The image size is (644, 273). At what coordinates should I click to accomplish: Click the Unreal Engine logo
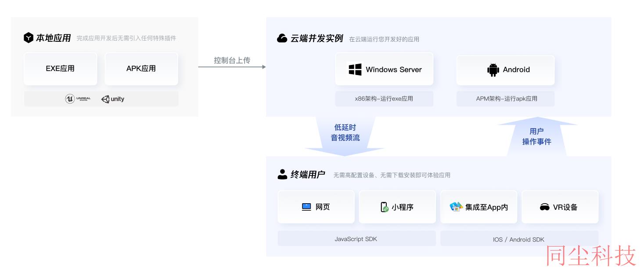pyautogui.click(x=78, y=99)
